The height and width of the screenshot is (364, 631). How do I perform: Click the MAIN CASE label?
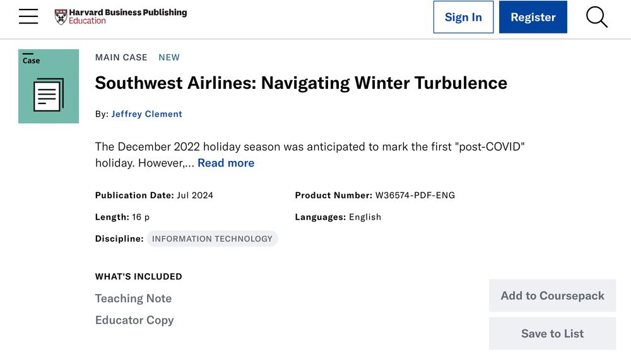[121, 57]
